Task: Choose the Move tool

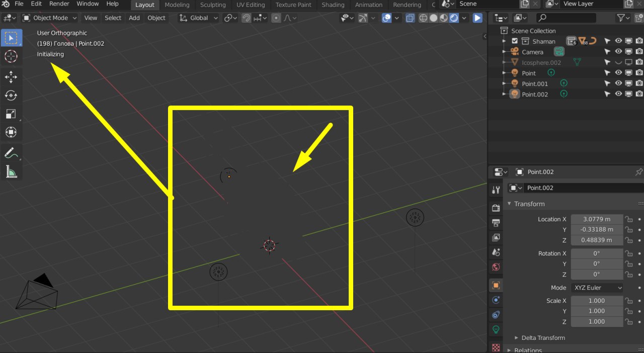Action: coord(11,77)
